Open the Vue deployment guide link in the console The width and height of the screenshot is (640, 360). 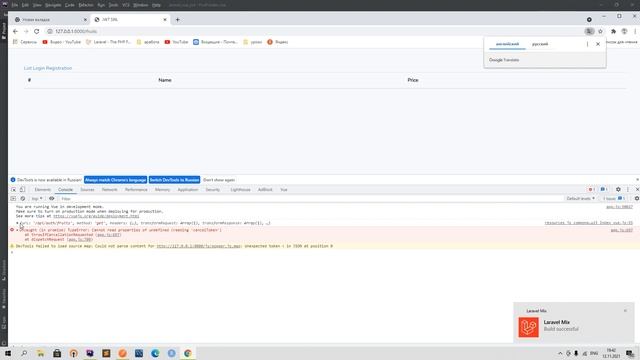[x=96, y=216]
